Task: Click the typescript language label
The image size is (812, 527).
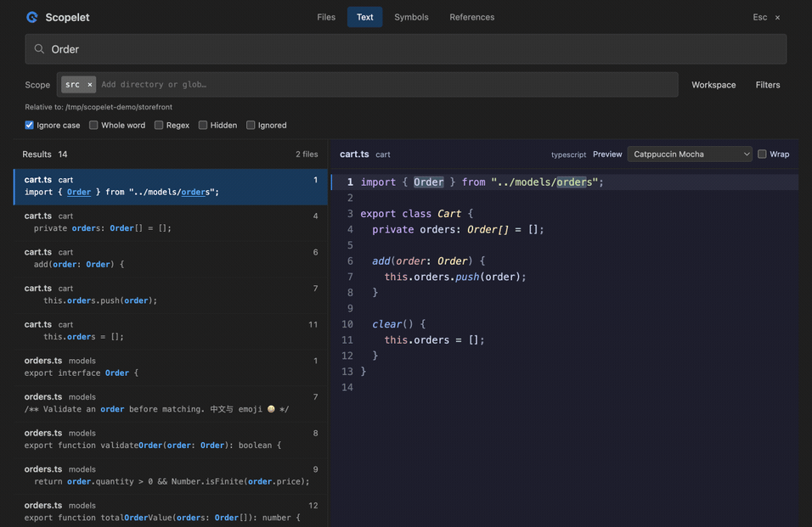Action: point(568,154)
